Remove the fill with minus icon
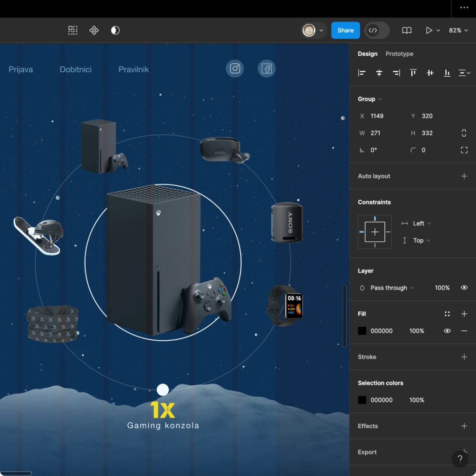This screenshot has height=476, width=476. tap(464, 331)
